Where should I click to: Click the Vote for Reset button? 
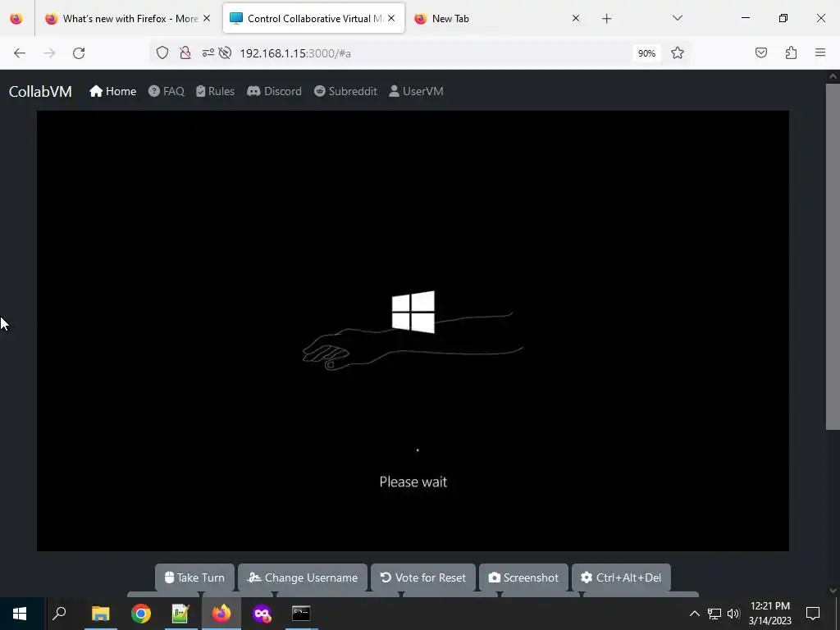(x=422, y=577)
